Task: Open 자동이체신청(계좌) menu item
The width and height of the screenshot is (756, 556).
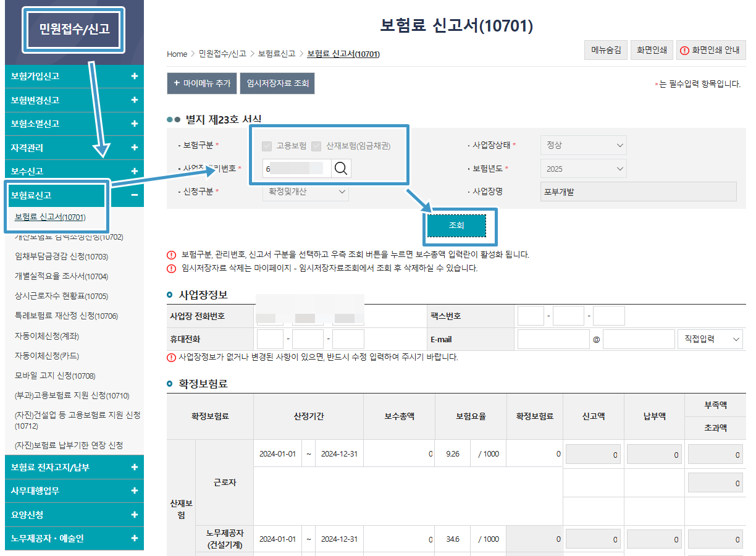Action: point(47,336)
